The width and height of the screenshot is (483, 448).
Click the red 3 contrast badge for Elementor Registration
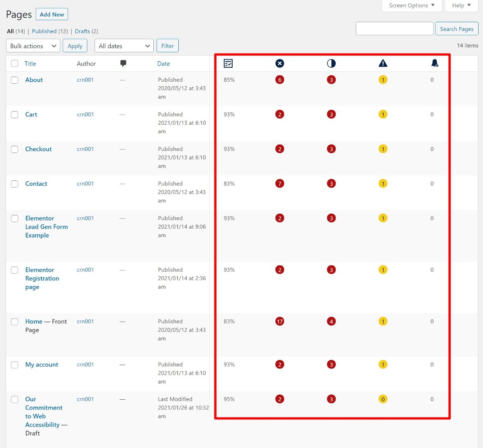331,270
